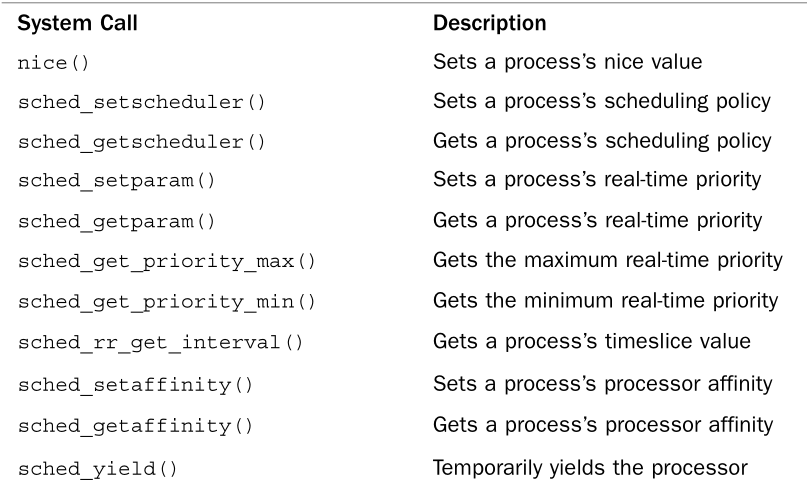807x493 pixels.
Task: Click the sched_getaffinity() entry
Action: point(135,426)
